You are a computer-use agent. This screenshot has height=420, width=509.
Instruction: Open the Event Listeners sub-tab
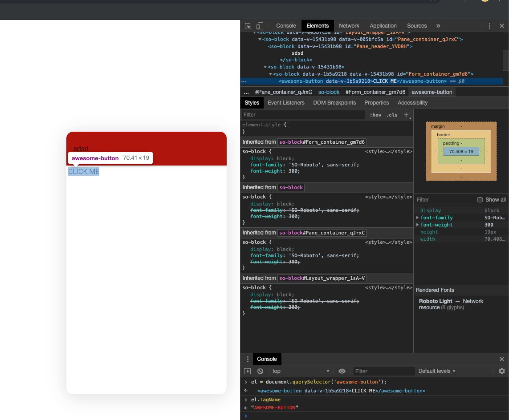(x=286, y=103)
